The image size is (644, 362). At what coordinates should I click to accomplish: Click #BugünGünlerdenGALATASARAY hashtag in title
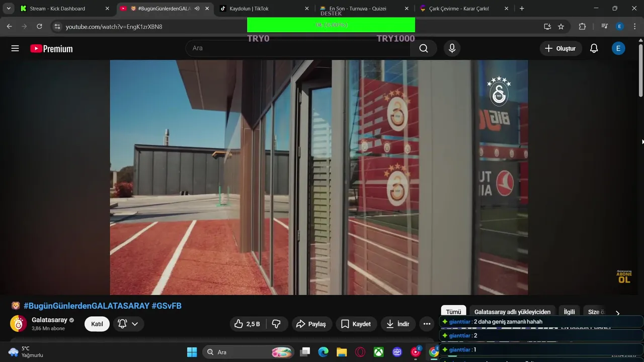click(x=87, y=306)
